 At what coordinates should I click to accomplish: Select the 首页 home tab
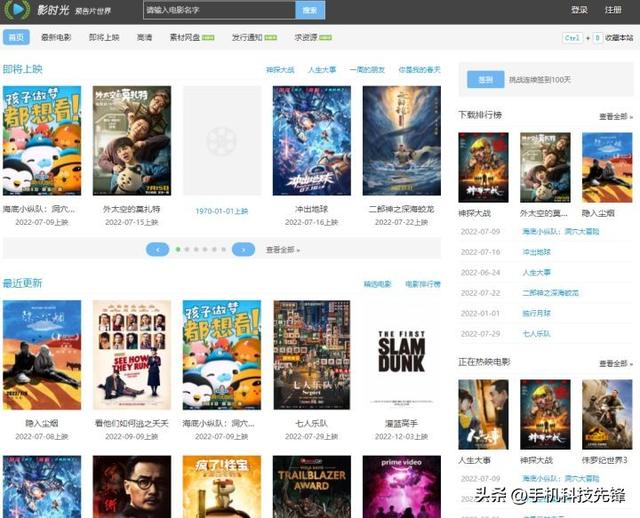[16, 37]
